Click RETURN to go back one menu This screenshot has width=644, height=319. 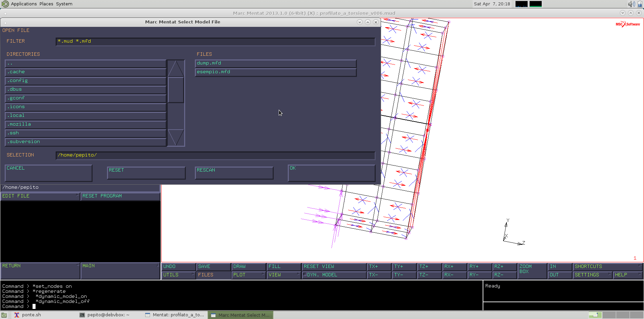(40, 271)
